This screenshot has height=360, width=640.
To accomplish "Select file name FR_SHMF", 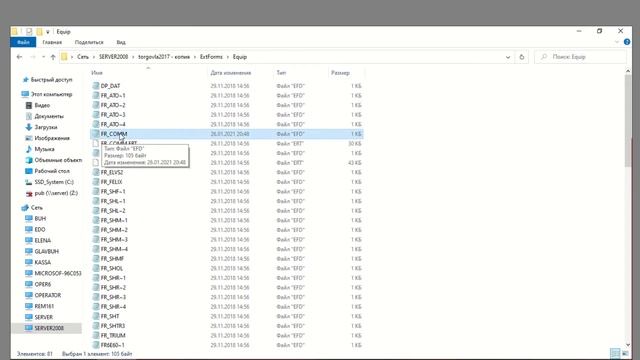I will [x=112, y=259].
